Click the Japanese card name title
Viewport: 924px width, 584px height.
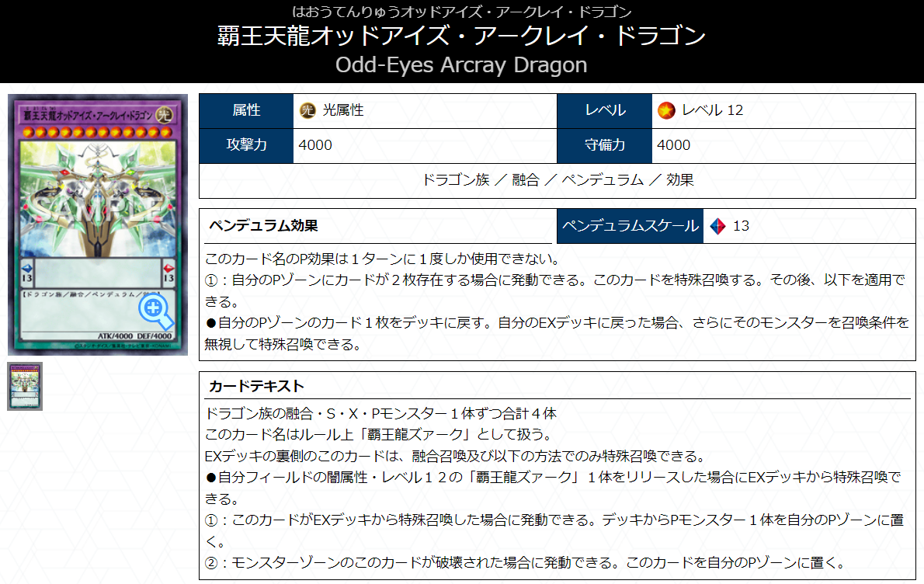[x=461, y=36]
